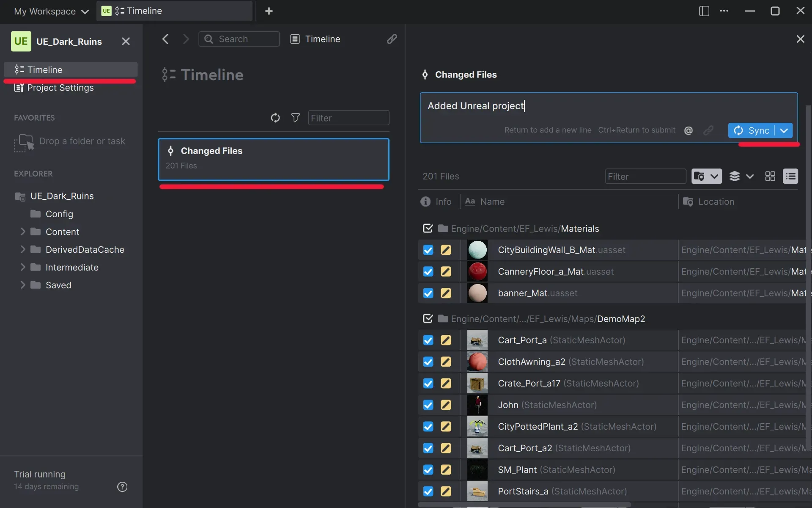Image resolution: width=812 pixels, height=508 pixels.
Task: Toggle the side panel layout icon
Action: pyautogui.click(x=704, y=11)
